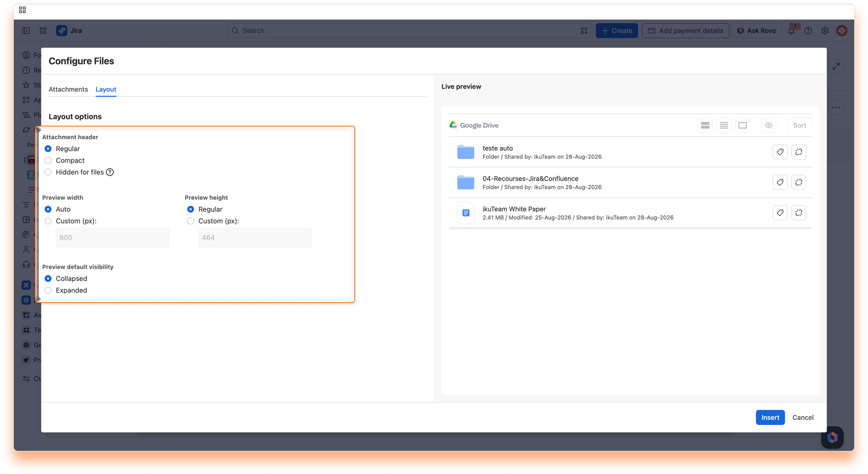Open the teste auto folder
Viewport: 868px width, 474px height.
tap(498, 148)
